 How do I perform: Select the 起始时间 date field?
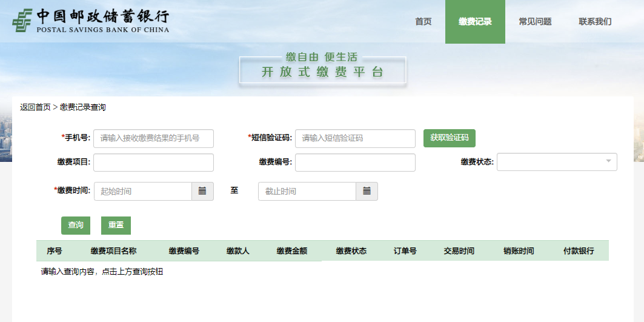pyautogui.click(x=142, y=191)
